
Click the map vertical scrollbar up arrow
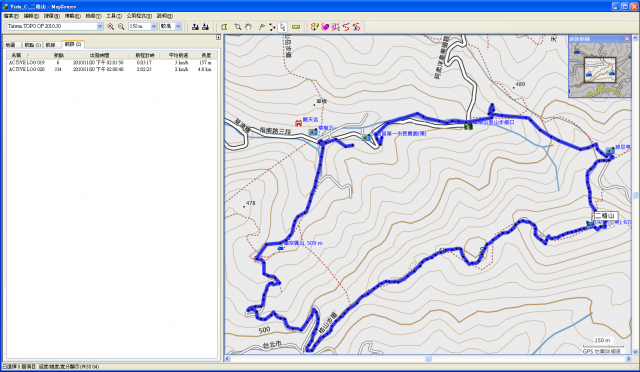click(x=635, y=38)
